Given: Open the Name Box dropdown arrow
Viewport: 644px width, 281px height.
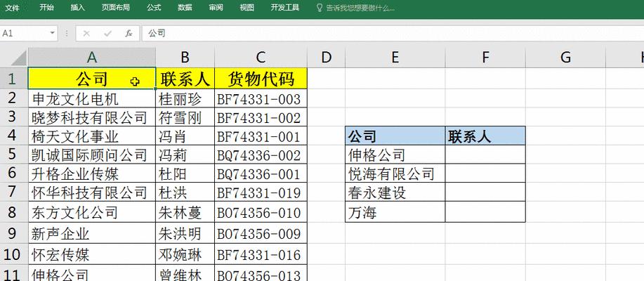Looking at the screenshot, I should [53, 33].
